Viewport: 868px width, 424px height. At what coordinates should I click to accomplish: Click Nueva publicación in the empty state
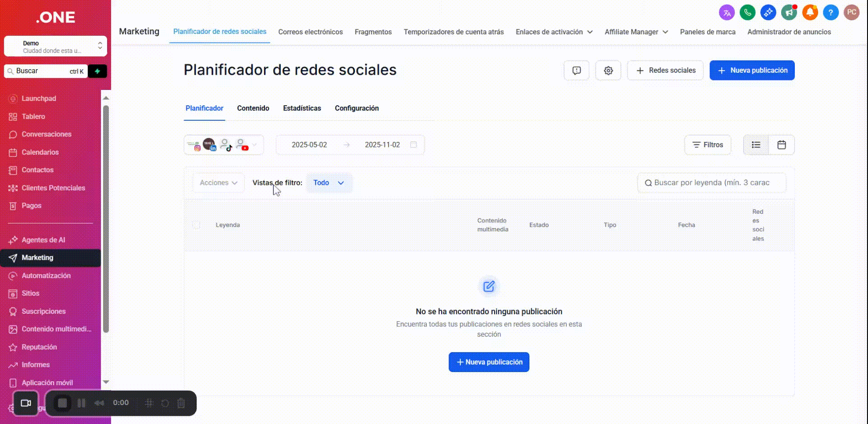489,362
